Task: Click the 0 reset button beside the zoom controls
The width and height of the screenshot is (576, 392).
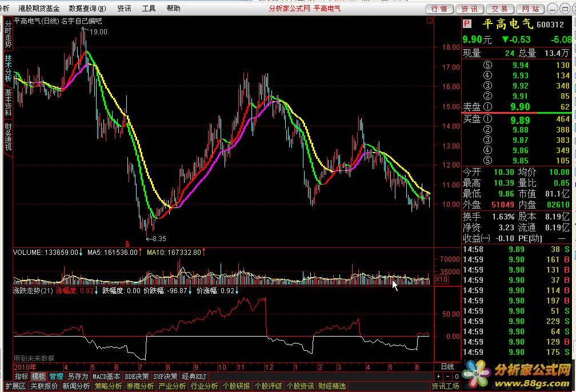Action: tap(456, 377)
